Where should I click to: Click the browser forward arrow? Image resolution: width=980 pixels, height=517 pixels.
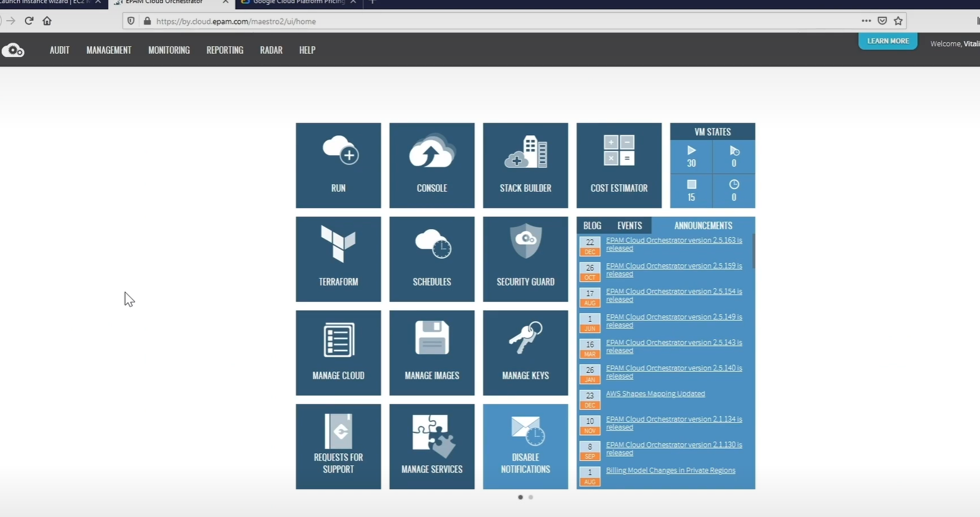pos(11,21)
